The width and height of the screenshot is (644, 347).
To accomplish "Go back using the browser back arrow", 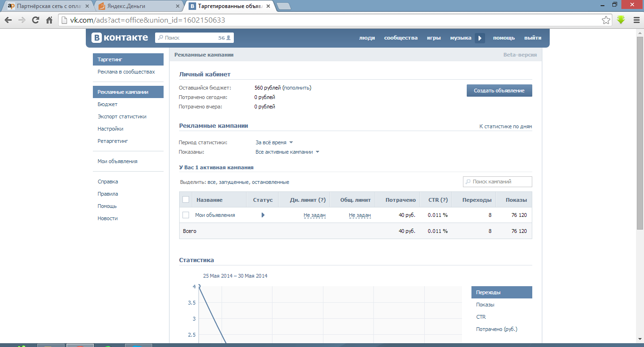I will [x=8, y=20].
